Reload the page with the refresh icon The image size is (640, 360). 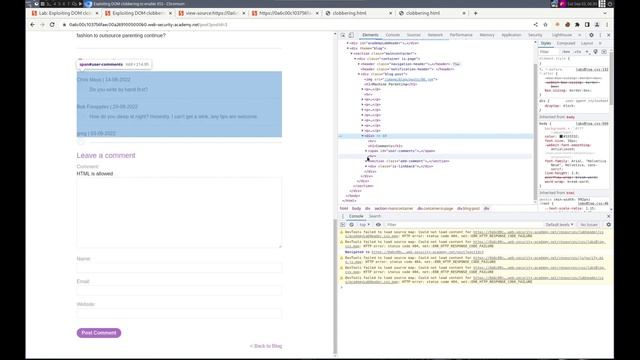[52, 24]
